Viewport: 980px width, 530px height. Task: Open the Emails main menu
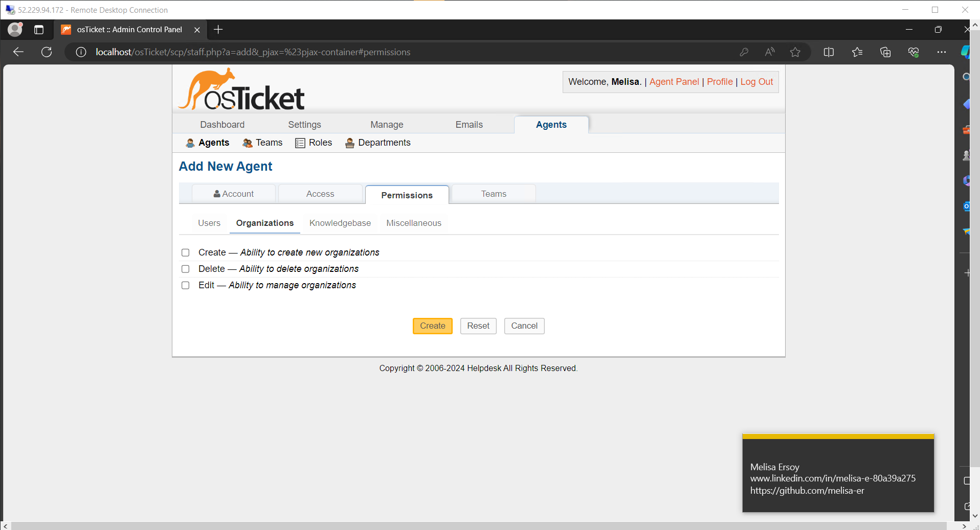point(470,125)
